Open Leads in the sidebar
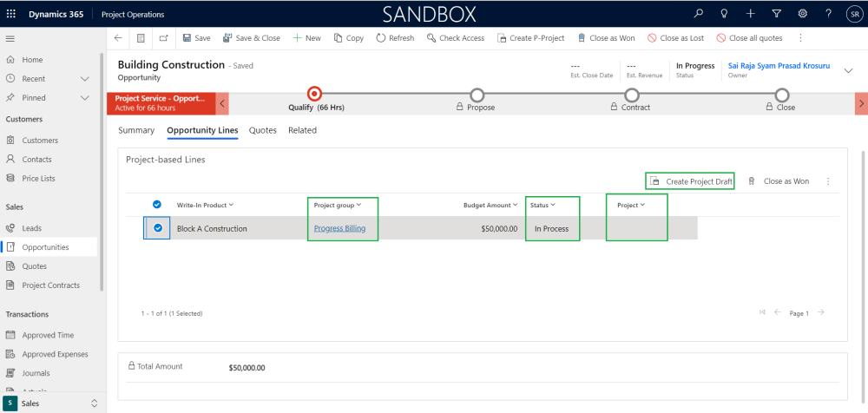The height and width of the screenshot is (413, 868). (x=31, y=227)
